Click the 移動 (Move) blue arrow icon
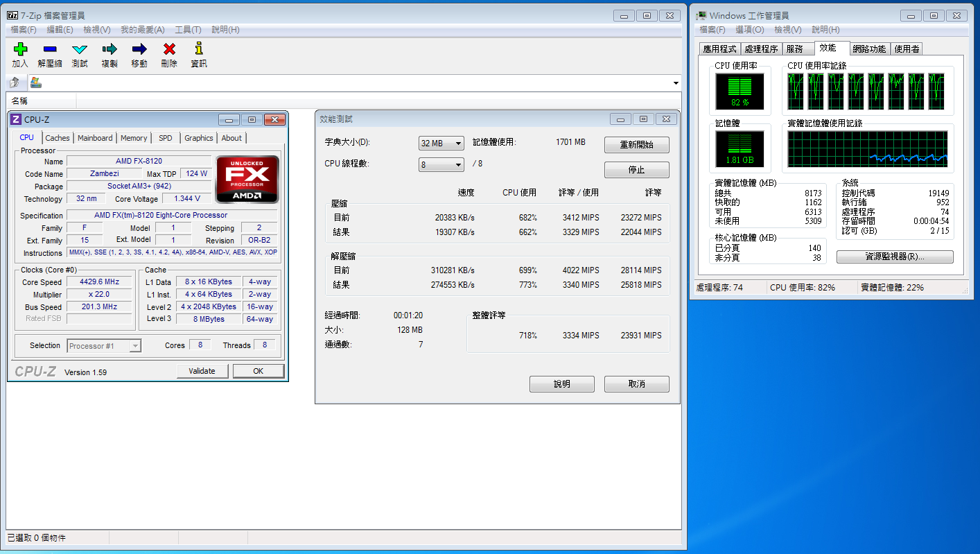This screenshot has width=980, height=554. [x=139, y=49]
